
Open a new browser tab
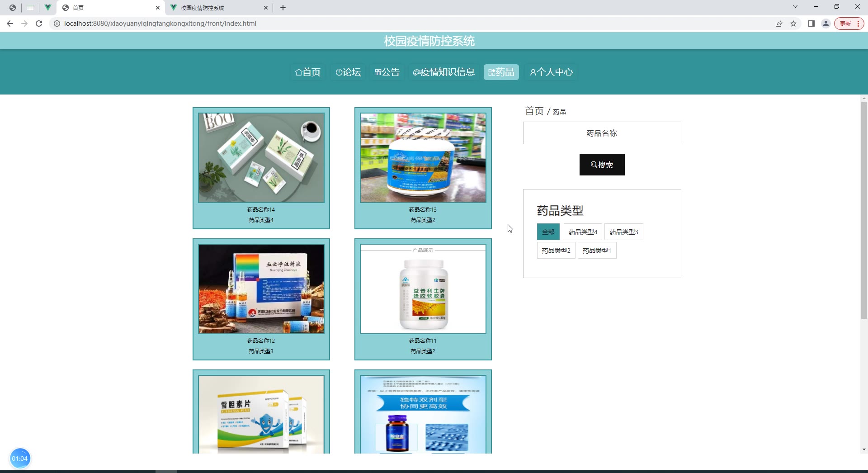[283, 8]
